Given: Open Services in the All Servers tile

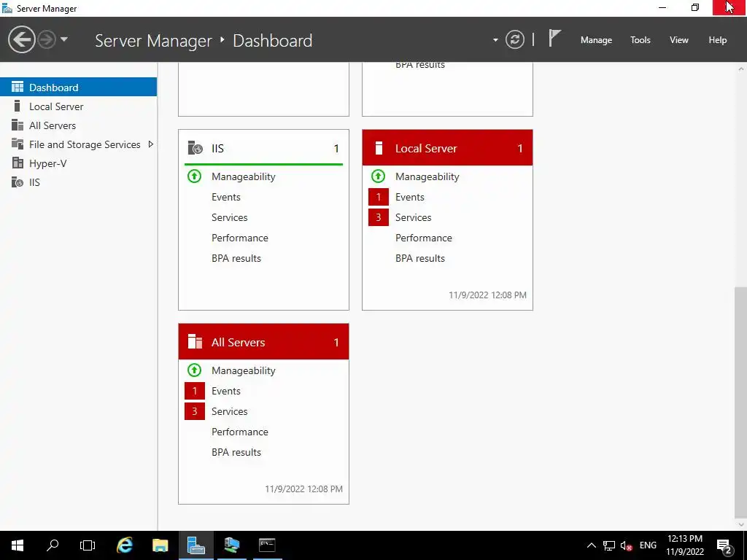Looking at the screenshot, I should 229,411.
